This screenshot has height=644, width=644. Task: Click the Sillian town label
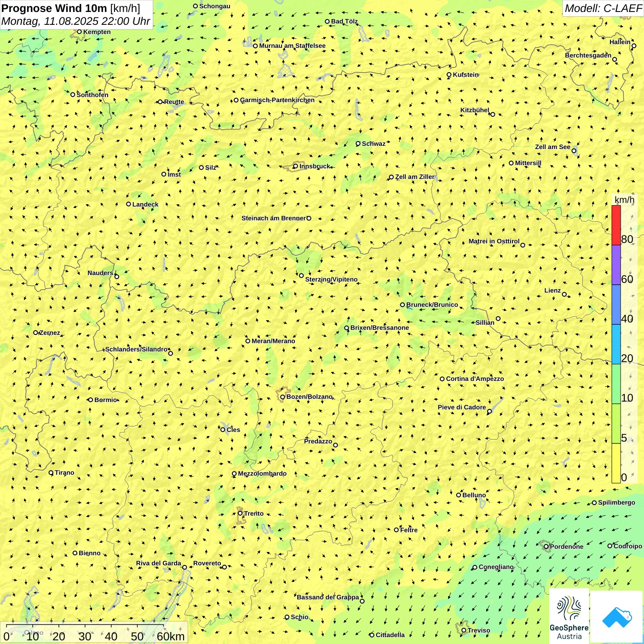pos(485,322)
